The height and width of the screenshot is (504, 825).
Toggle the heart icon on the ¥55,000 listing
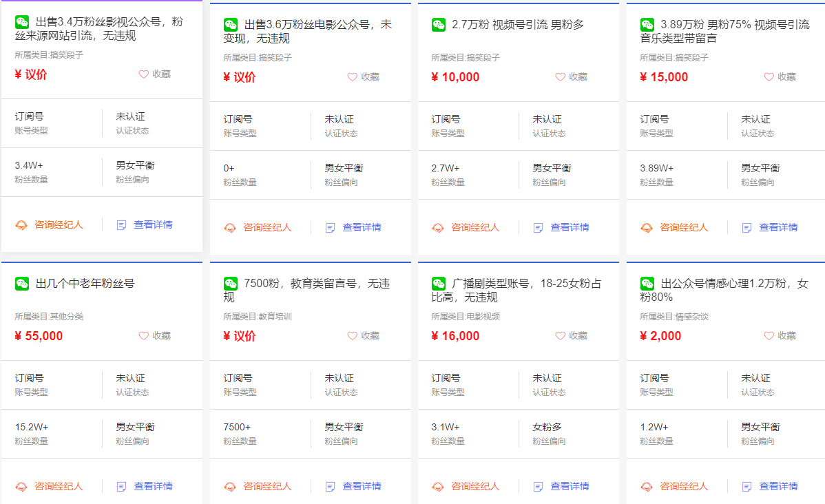pyautogui.click(x=143, y=335)
